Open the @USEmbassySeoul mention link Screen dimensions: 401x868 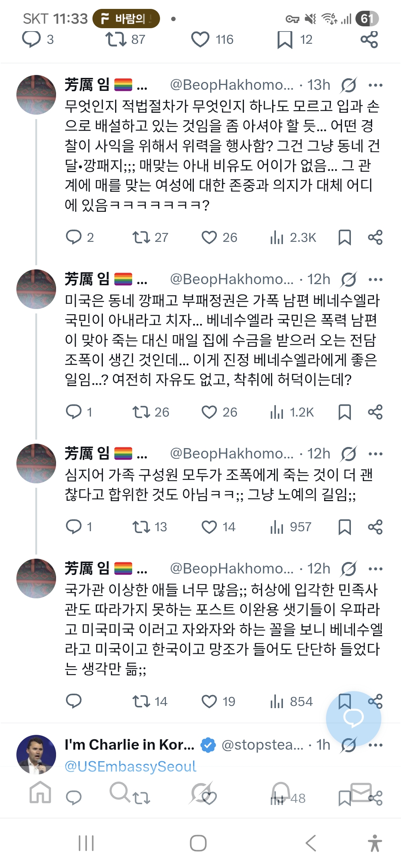(x=130, y=766)
